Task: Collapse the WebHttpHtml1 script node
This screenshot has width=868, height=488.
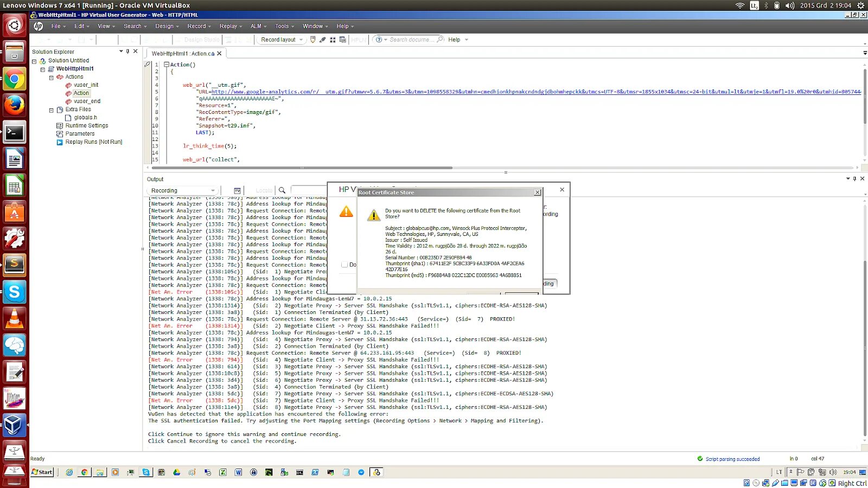Action: 43,69
